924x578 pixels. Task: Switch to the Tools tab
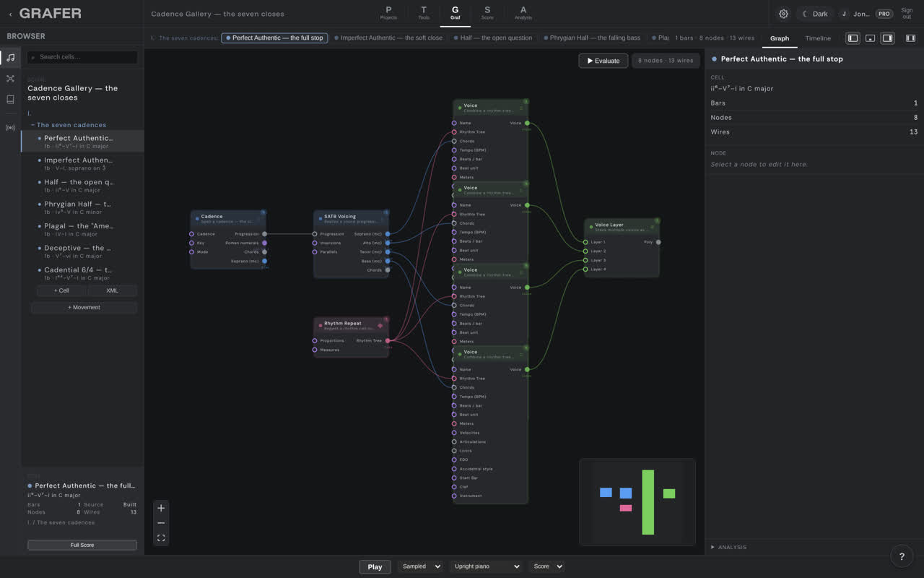coord(424,13)
